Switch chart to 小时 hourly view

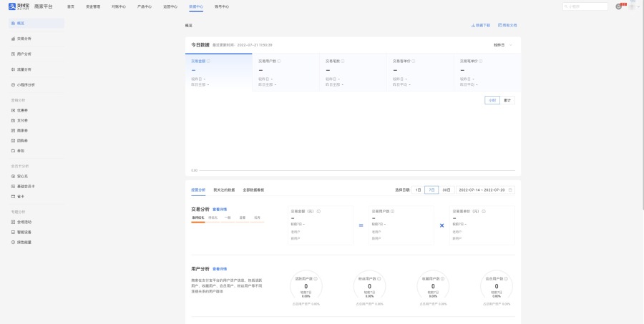coord(492,100)
